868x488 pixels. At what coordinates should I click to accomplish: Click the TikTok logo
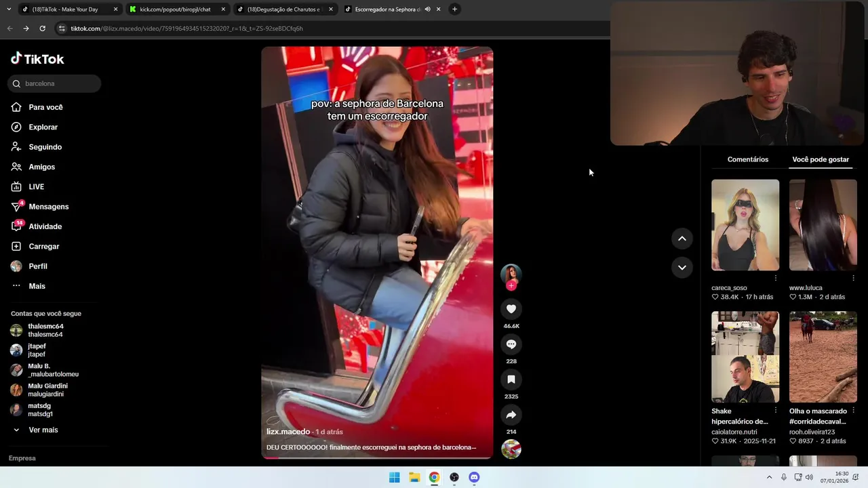coord(37,59)
